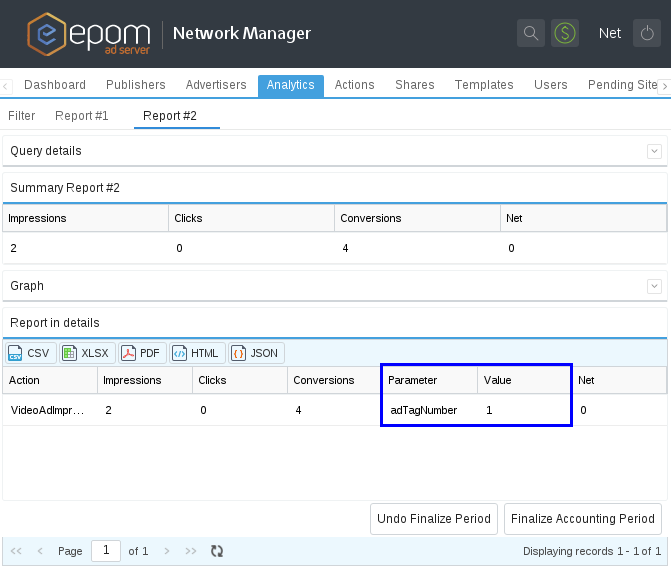Export report as HTML

(x=197, y=353)
